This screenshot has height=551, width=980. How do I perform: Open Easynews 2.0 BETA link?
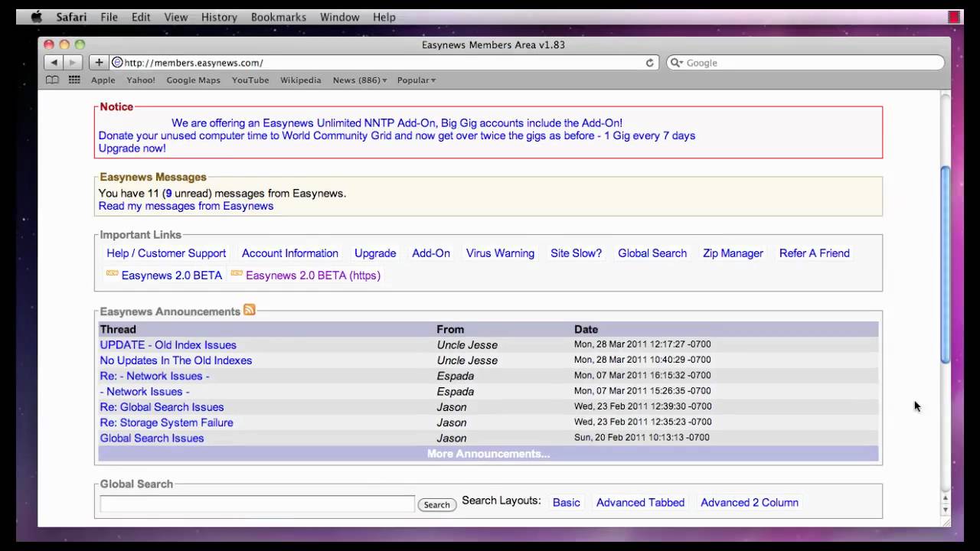(x=171, y=275)
